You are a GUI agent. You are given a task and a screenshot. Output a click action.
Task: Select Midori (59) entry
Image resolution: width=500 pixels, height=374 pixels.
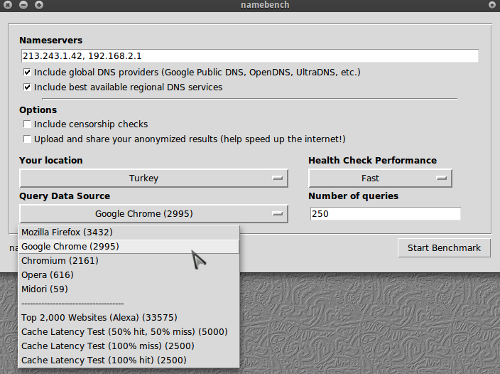coord(129,289)
